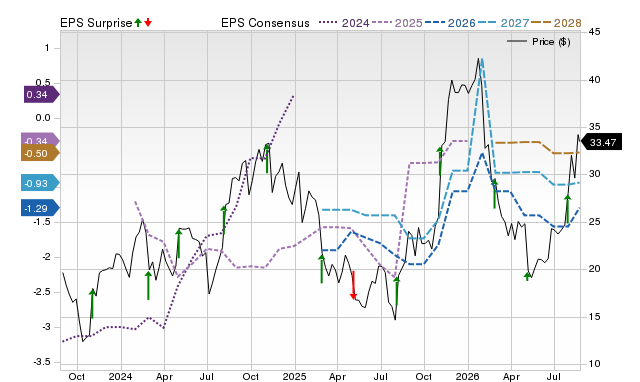Click the 1 EPS axis label
Screen dimensions: 640x382
47,48
